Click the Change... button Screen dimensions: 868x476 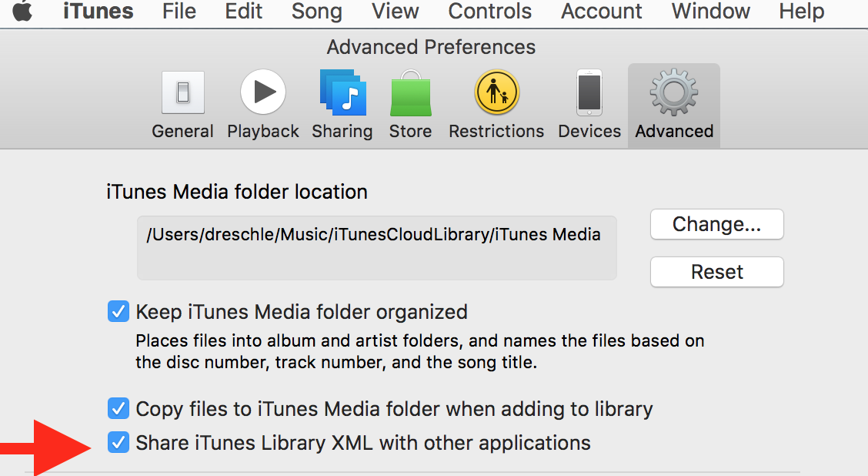click(x=716, y=224)
